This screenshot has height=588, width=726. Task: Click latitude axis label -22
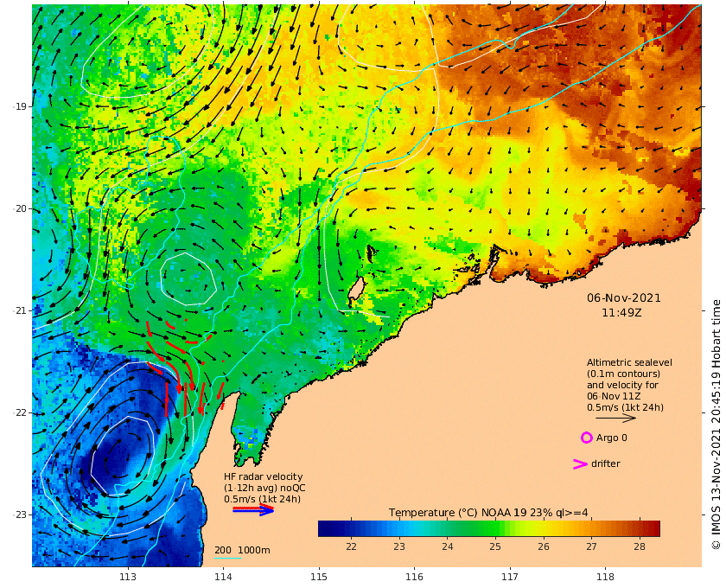19,412
